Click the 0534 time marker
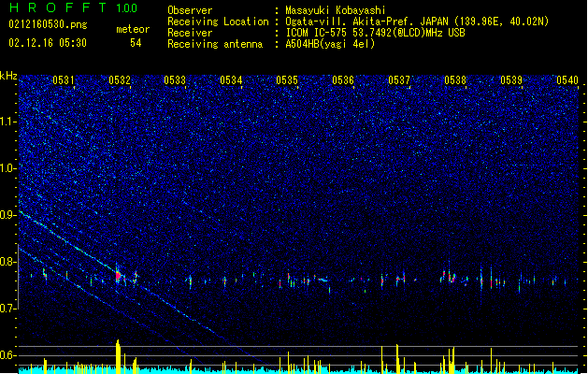The height and width of the screenshot is (374, 588). [x=231, y=80]
